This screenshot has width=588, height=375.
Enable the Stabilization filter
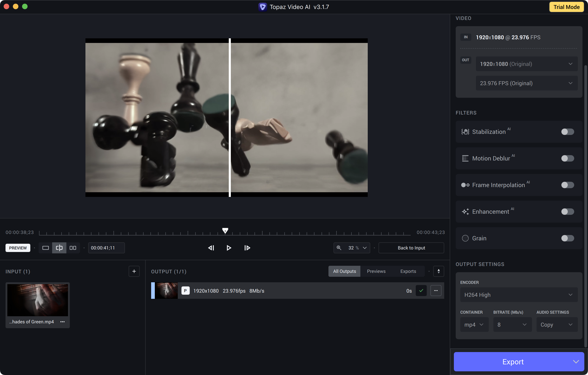567,132
